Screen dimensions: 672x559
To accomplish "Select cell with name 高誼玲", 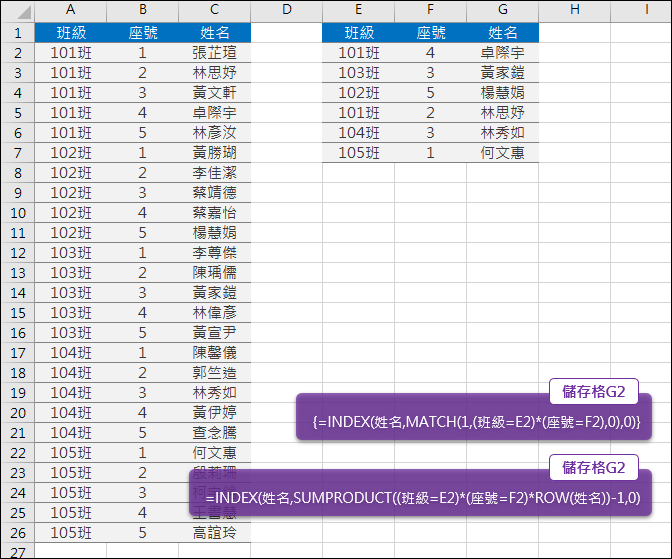I will pyautogui.click(x=215, y=533).
